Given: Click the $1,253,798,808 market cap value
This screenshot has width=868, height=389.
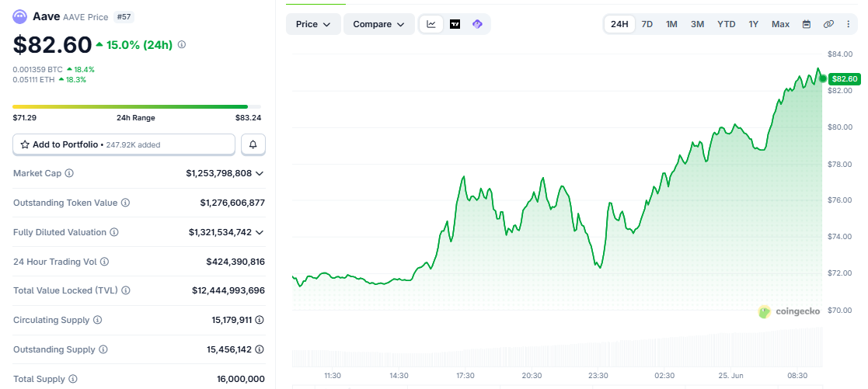Looking at the screenshot, I should click(218, 173).
